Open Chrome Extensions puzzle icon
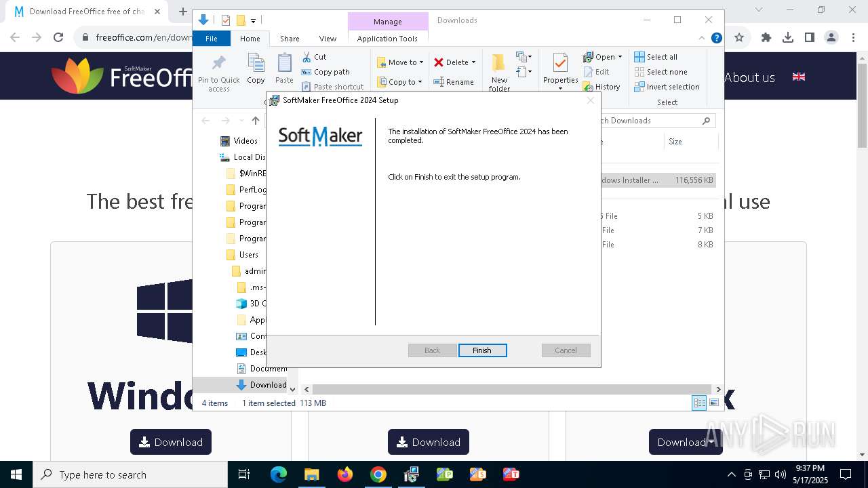This screenshot has height=488, width=868. pos(766,38)
